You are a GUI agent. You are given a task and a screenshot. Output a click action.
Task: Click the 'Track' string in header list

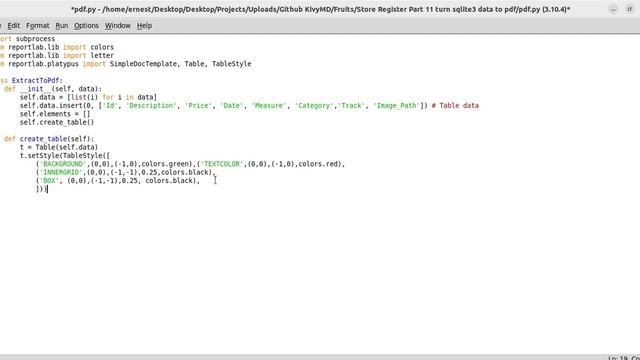click(x=351, y=106)
